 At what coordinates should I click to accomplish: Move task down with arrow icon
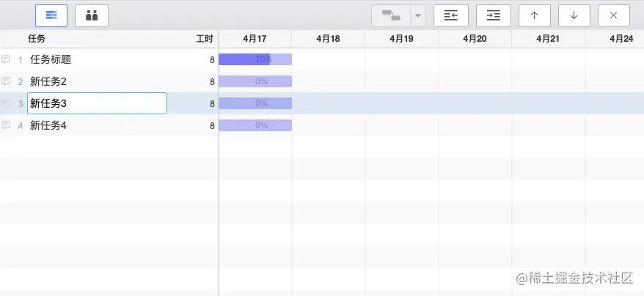574,15
